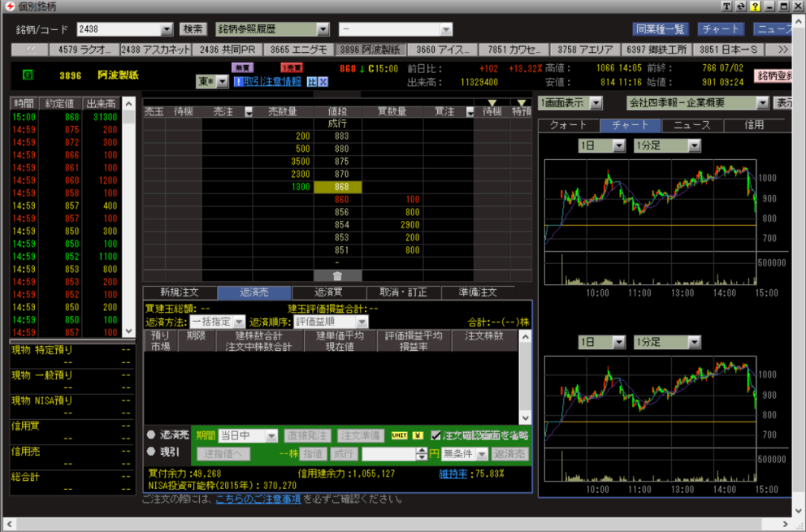
Task: Select the 現引 radio button
Action: pyautogui.click(x=151, y=452)
